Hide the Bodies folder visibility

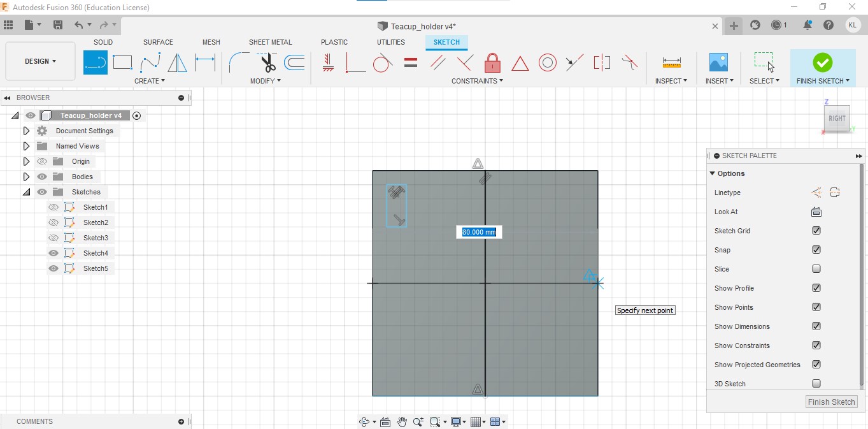(42, 177)
